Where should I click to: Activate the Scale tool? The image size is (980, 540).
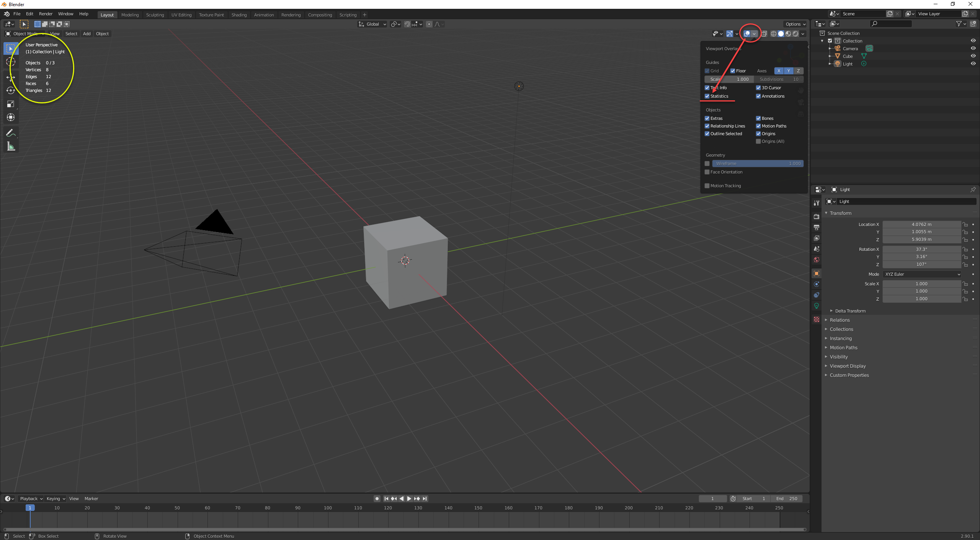point(11,104)
